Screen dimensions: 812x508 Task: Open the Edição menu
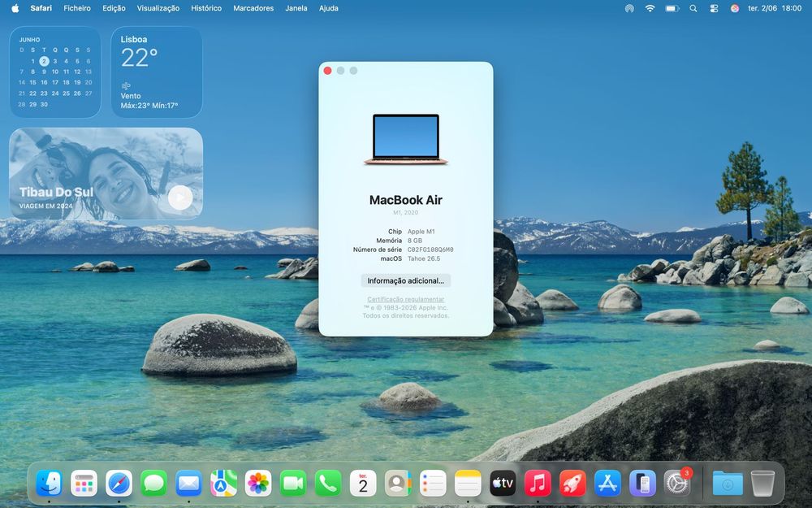pos(114,8)
